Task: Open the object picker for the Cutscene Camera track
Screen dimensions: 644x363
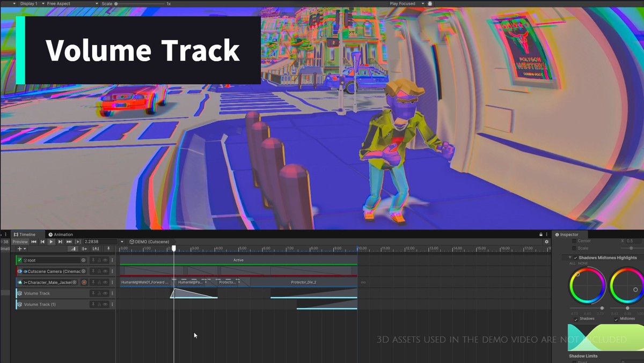Action: [83, 271]
